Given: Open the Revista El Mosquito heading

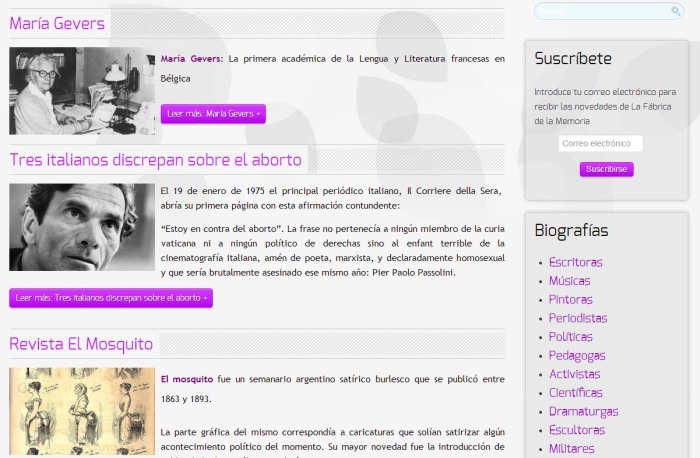Looking at the screenshot, I should 81,344.
